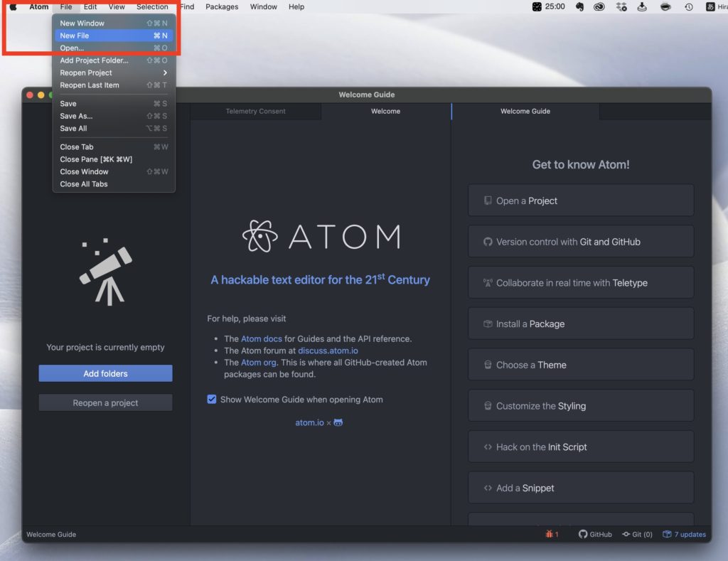Open the Atom application menu
This screenshot has width=728, height=561.
click(39, 7)
